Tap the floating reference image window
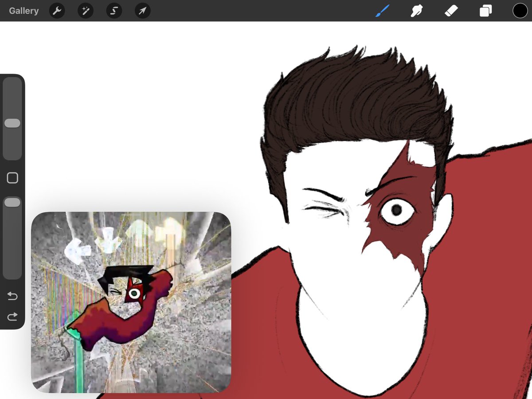Viewport: 532px width, 399px height. pos(131,302)
